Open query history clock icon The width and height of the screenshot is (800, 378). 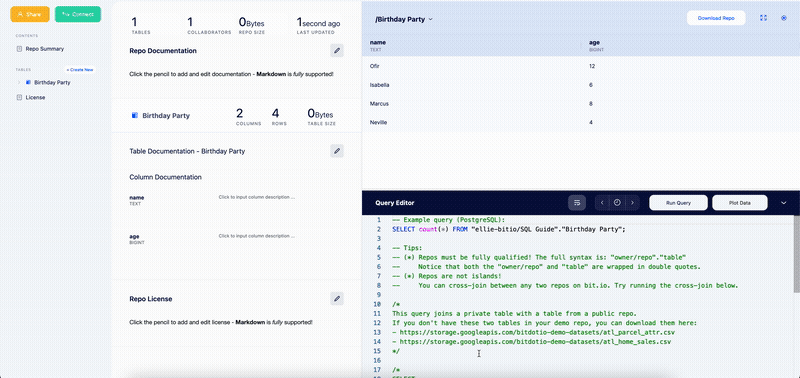(617, 203)
